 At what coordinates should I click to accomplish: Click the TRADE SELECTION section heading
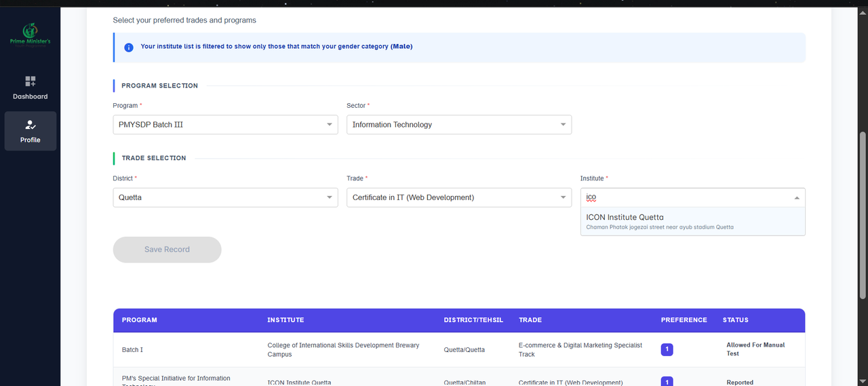[x=153, y=158]
